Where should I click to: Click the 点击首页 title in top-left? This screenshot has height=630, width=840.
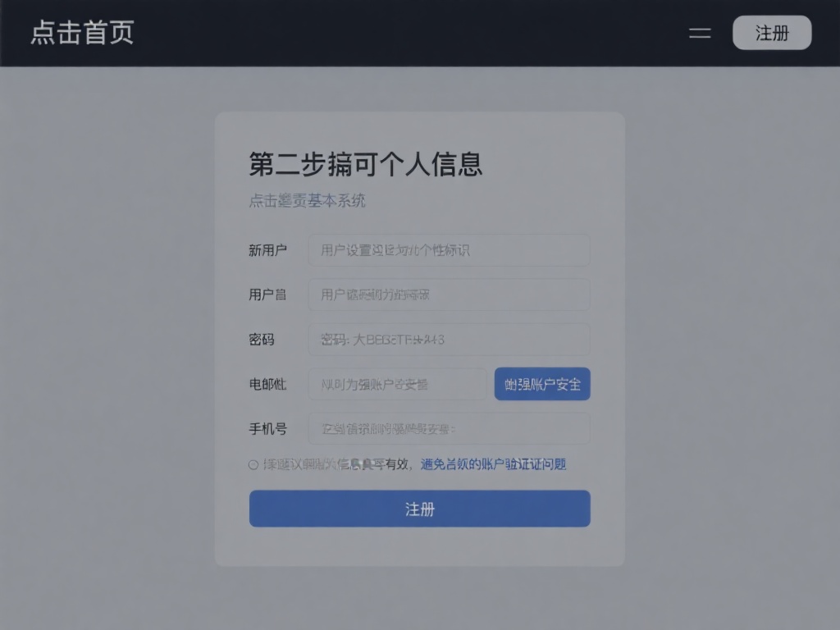82,33
